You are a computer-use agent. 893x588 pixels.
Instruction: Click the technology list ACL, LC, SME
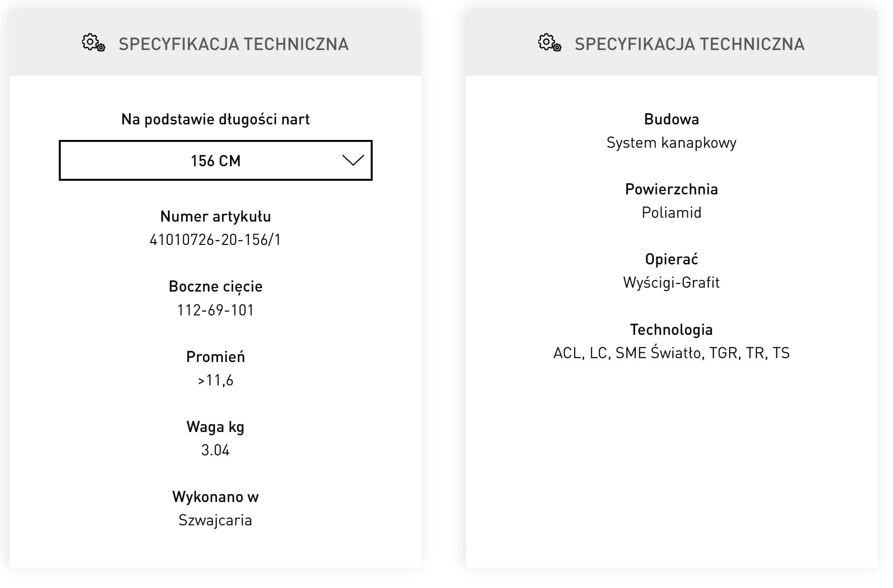[671, 353]
